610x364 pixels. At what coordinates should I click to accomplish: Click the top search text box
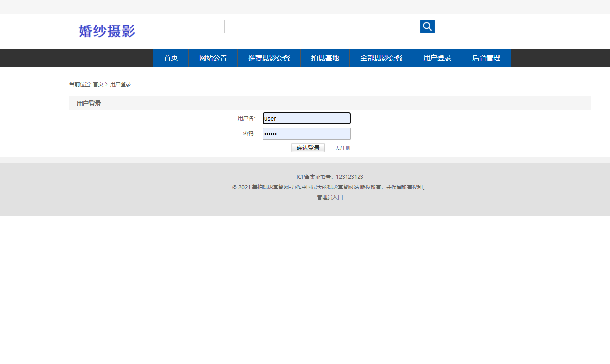click(322, 27)
